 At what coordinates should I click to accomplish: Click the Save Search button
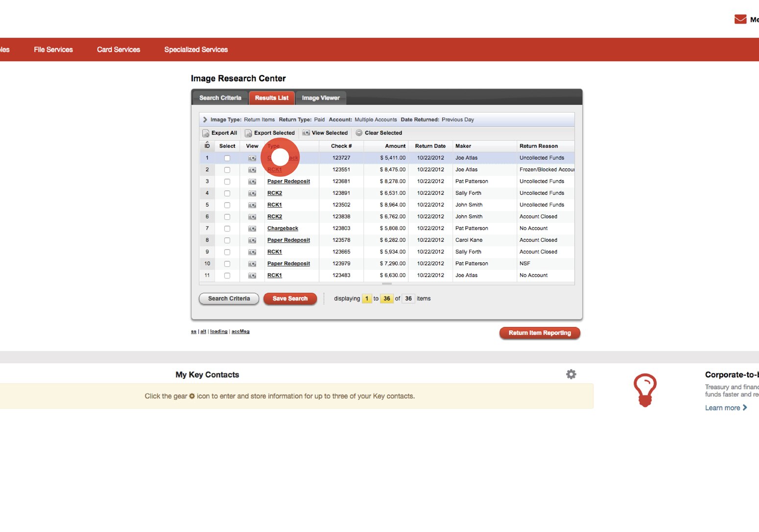coord(290,299)
